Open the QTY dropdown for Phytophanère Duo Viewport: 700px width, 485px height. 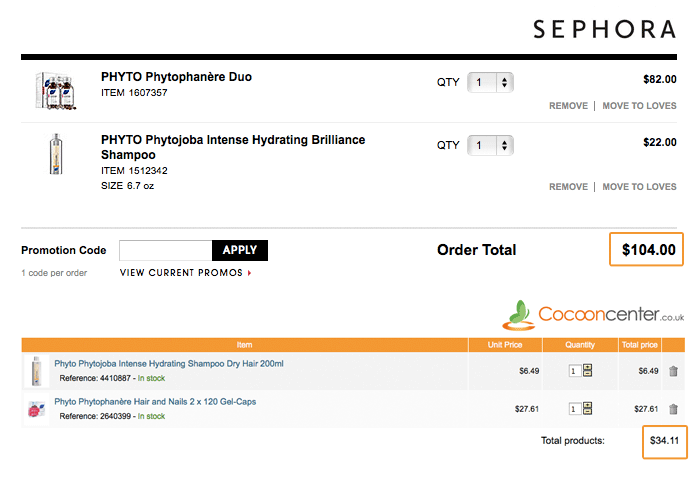[x=490, y=83]
